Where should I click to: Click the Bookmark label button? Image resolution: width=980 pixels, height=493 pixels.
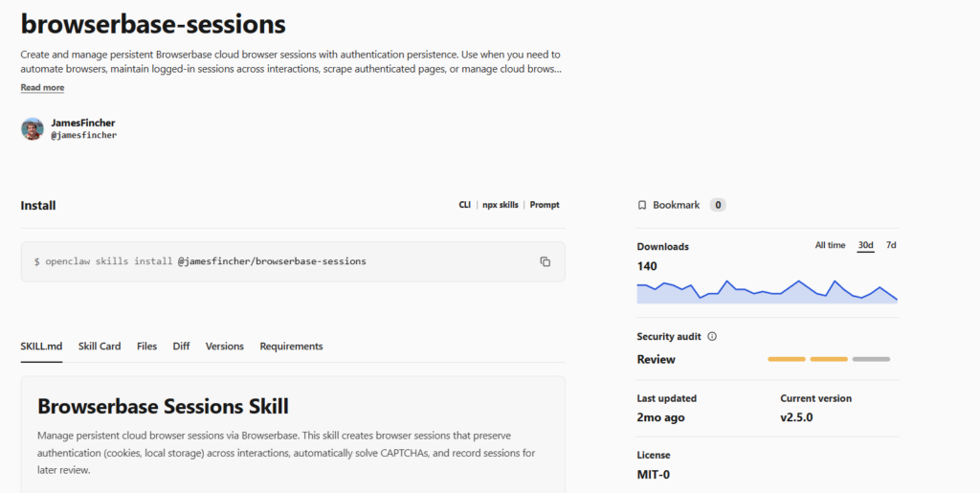(x=677, y=205)
